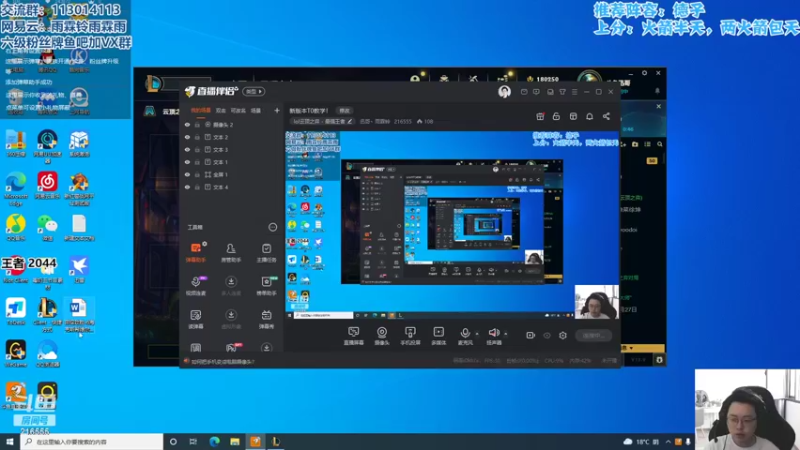This screenshot has height=450, width=800.
Task: Open the 弹幕秀 tool
Action: coord(266,318)
